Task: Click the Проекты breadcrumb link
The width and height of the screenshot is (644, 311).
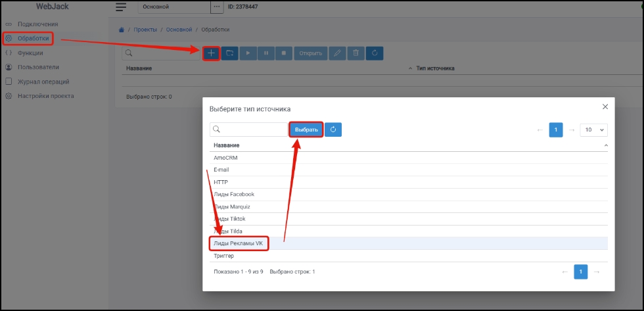Action: [x=145, y=30]
